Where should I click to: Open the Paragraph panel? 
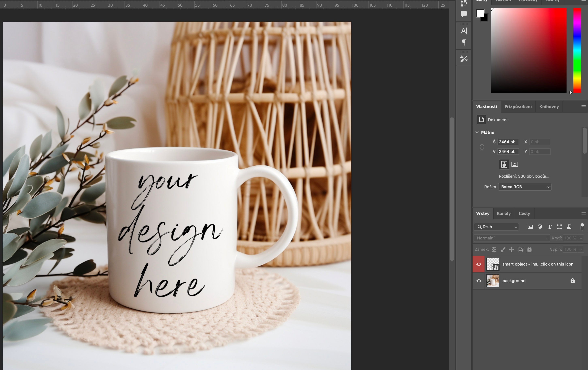tap(464, 42)
